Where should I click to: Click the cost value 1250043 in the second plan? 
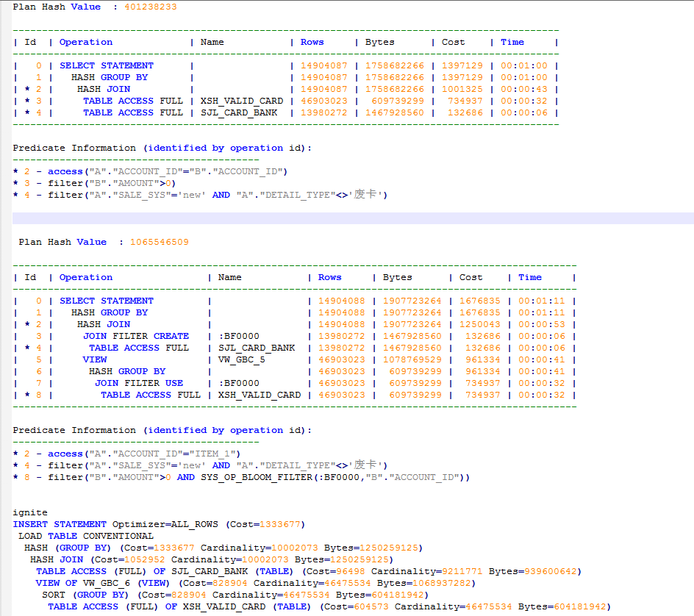click(x=480, y=324)
